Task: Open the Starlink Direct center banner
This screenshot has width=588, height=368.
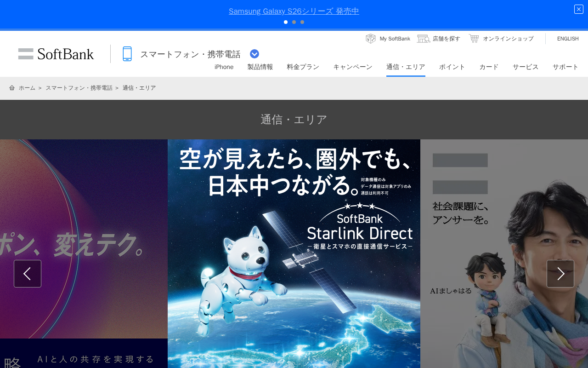Action: pyautogui.click(x=294, y=253)
